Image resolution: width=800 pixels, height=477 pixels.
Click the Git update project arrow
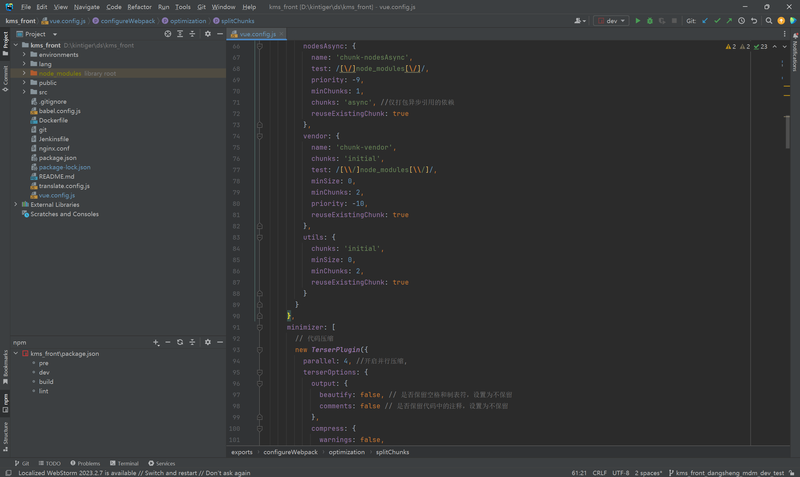click(x=705, y=20)
